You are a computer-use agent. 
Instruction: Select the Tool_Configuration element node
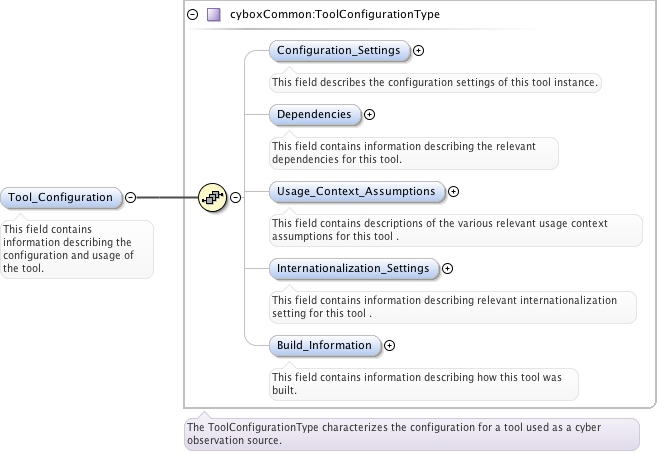[x=61, y=197]
